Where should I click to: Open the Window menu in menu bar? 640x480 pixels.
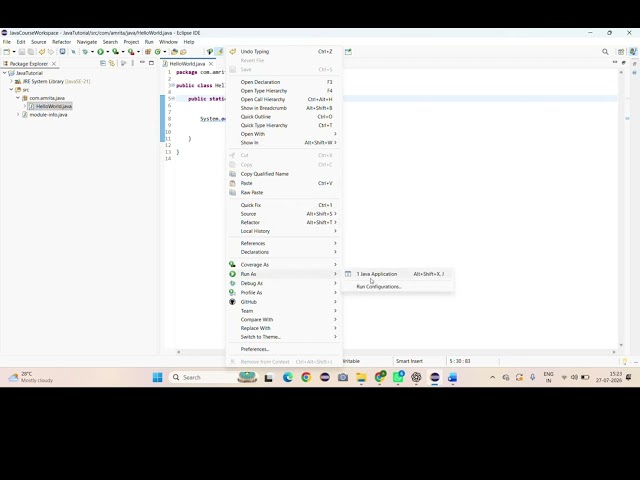coord(168,42)
